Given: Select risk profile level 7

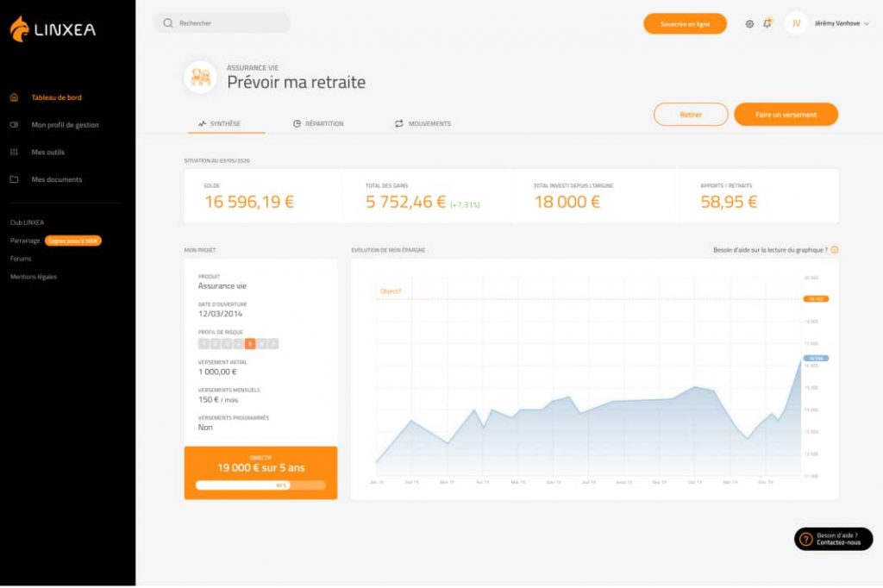Looking at the screenshot, I should [272, 343].
